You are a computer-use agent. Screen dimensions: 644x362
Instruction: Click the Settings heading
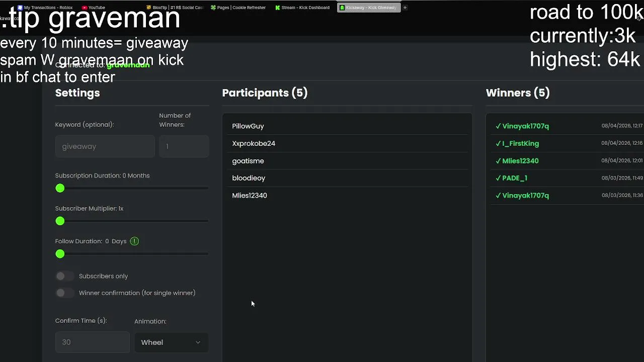click(77, 93)
